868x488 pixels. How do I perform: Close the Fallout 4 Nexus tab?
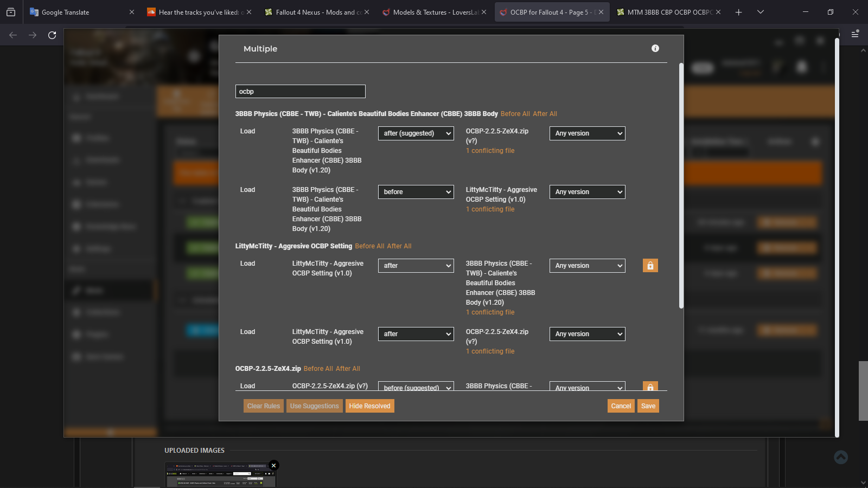[367, 12]
